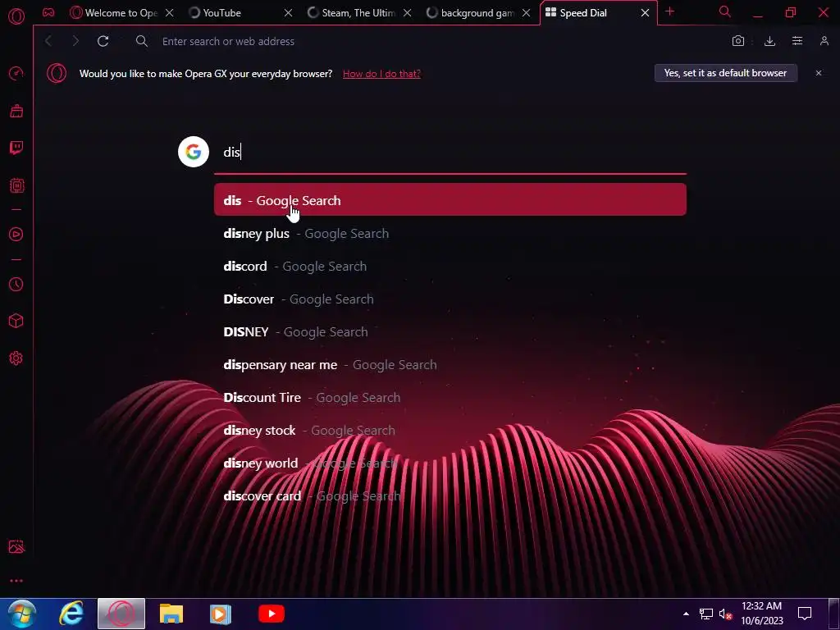Click the forward navigation arrow
Screen dimensions: 840x630
(75, 41)
